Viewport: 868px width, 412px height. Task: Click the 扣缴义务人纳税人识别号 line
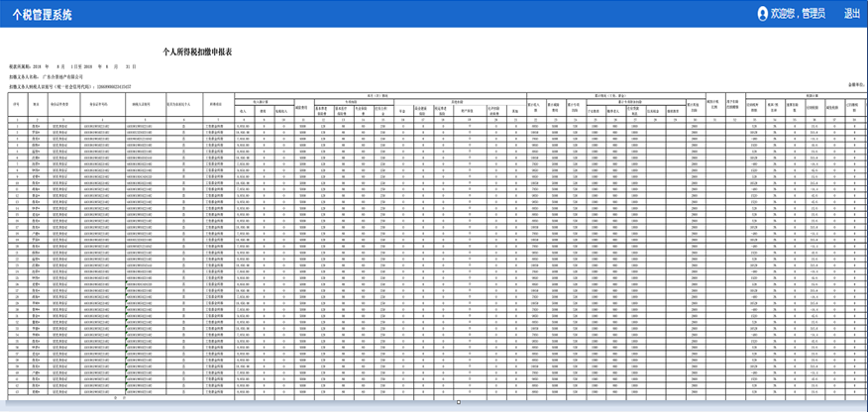click(69, 87)
